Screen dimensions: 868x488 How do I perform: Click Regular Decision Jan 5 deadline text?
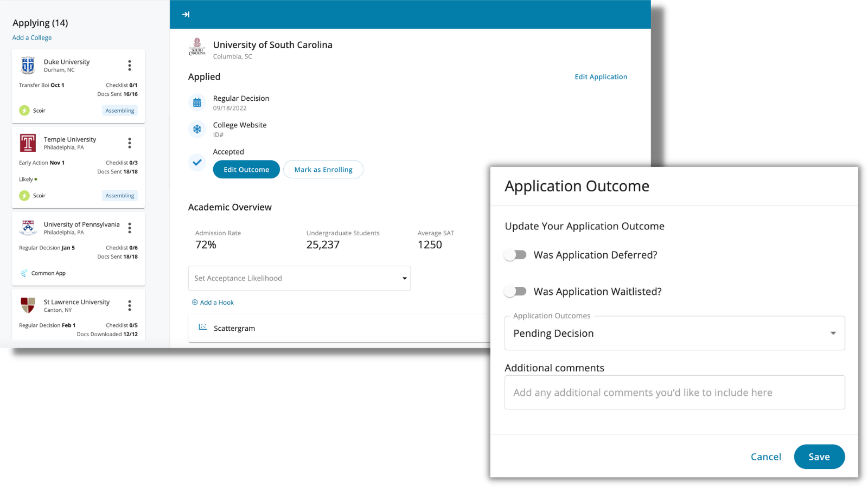[x=47, y=248]
